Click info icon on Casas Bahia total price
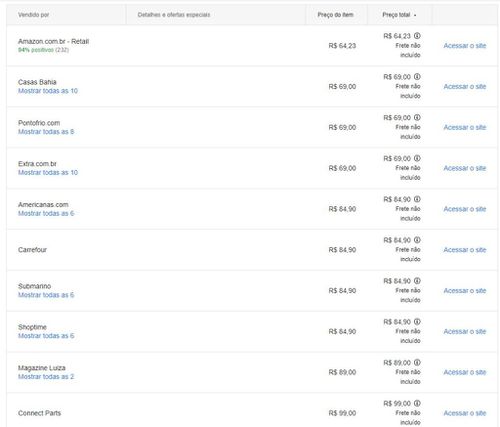Screen dimensions: 500x427 (417, 77)
